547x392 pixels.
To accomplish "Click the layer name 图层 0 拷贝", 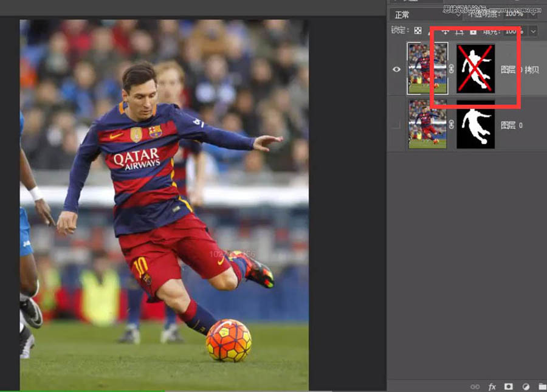I will click(x=520, y=70).
